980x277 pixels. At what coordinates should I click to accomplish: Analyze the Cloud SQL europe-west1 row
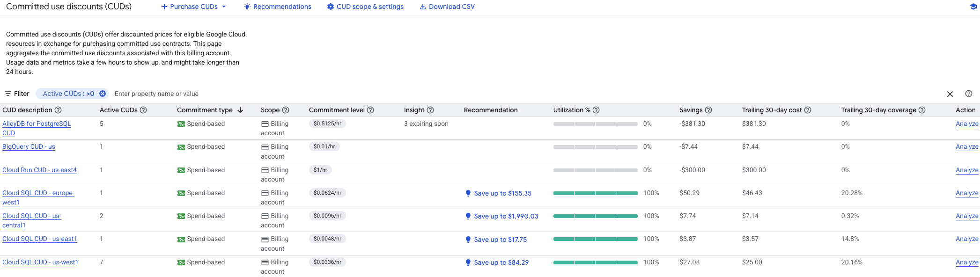(x=967, y=193)
